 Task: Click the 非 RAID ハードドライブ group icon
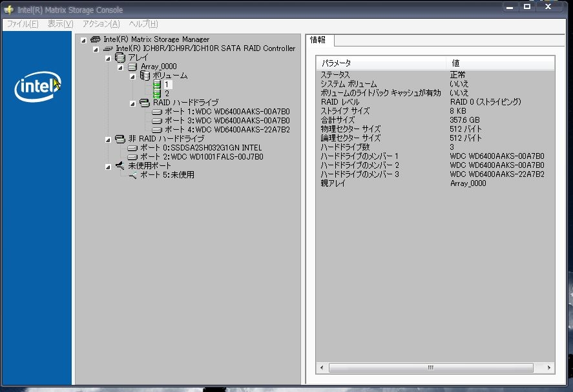(120, 139)
